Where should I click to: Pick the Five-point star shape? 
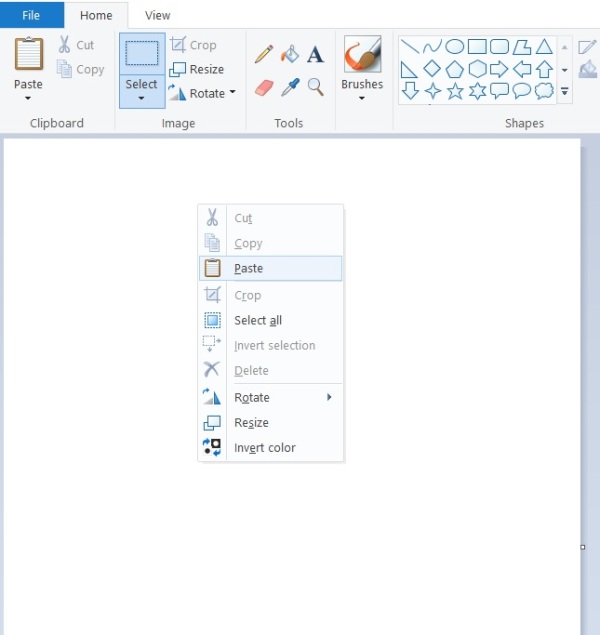pyautogui.click(x=455, y=91)
